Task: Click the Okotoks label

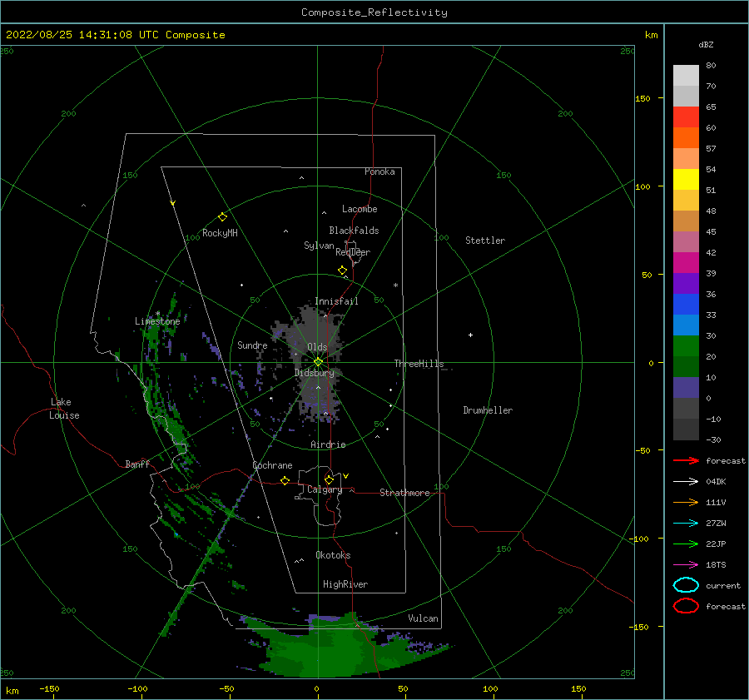Action: click(x=333, y=555)
